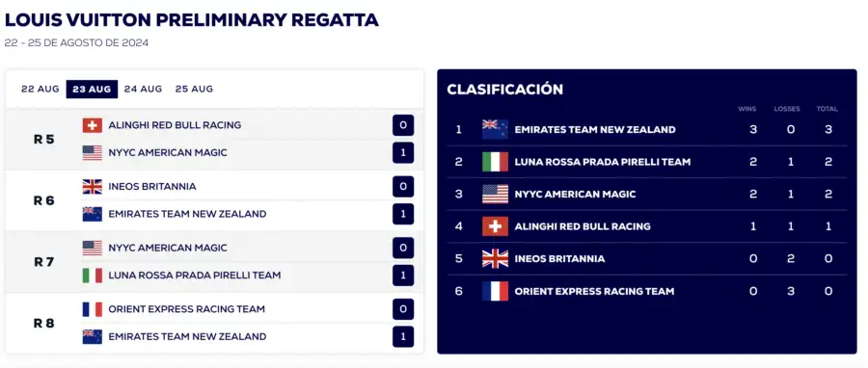Click the US flag at standings rank 3
The height and width of the screenshot is (368, 868).
[x=495, y=194]
